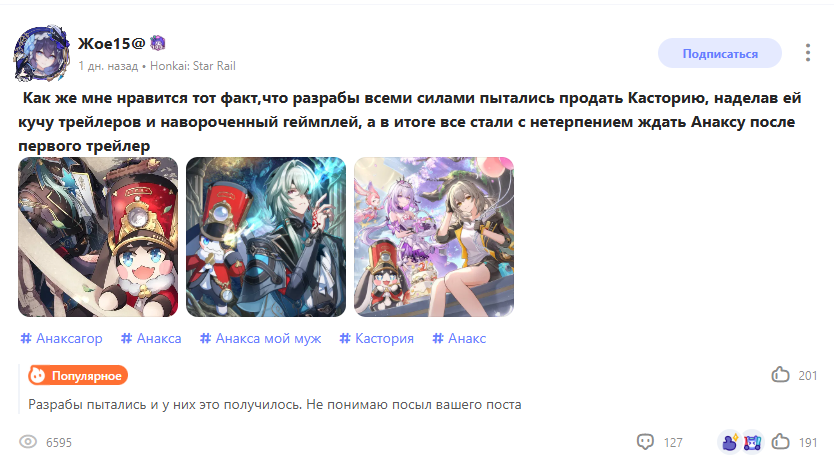Open the three-dot post options menu

coord(807,53)
